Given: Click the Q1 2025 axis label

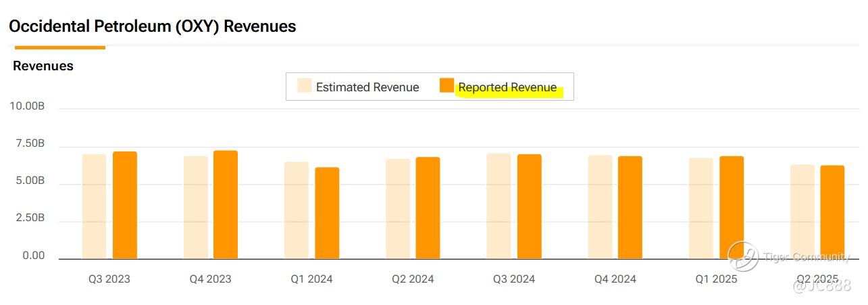Looking at the screenshot, I should 717,279.
